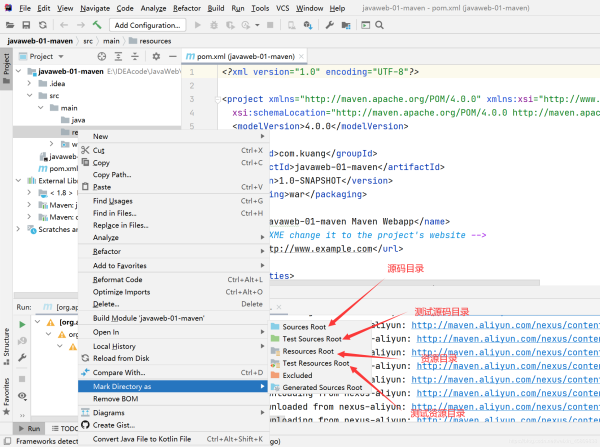Expand the External Libraries node
The image size is (600, 447).
19,181
